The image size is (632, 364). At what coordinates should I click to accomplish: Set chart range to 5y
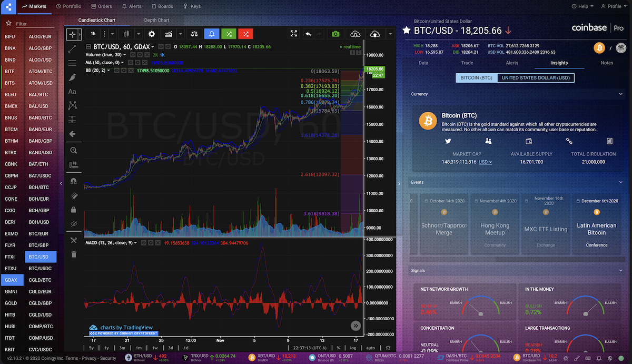click(92, 348)
